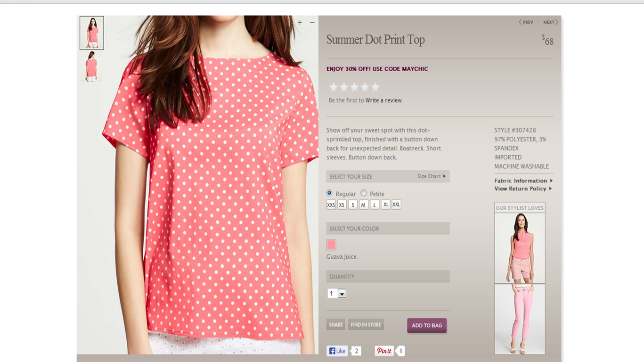Choose size M box

tap(363, 205)
